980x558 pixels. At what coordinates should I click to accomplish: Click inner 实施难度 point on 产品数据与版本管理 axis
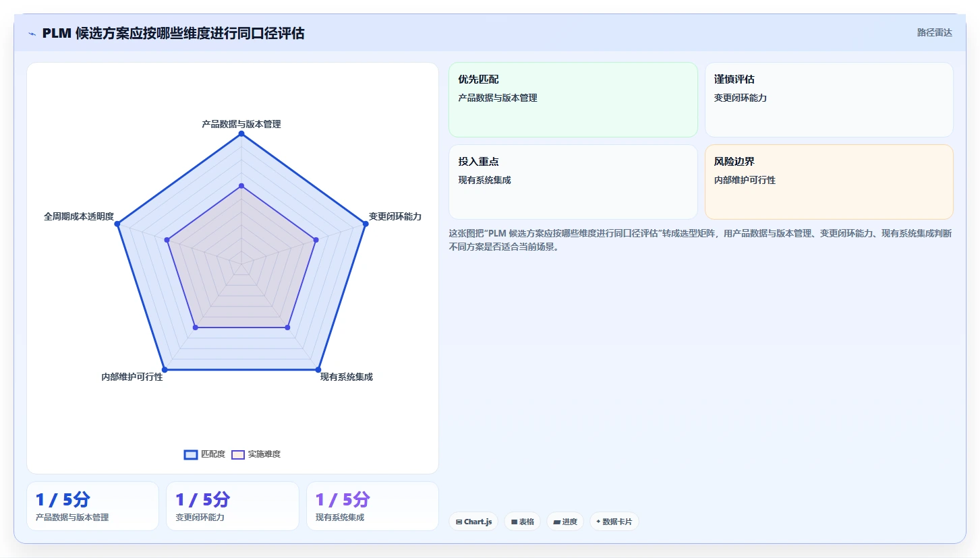click(x=241, y=186)
